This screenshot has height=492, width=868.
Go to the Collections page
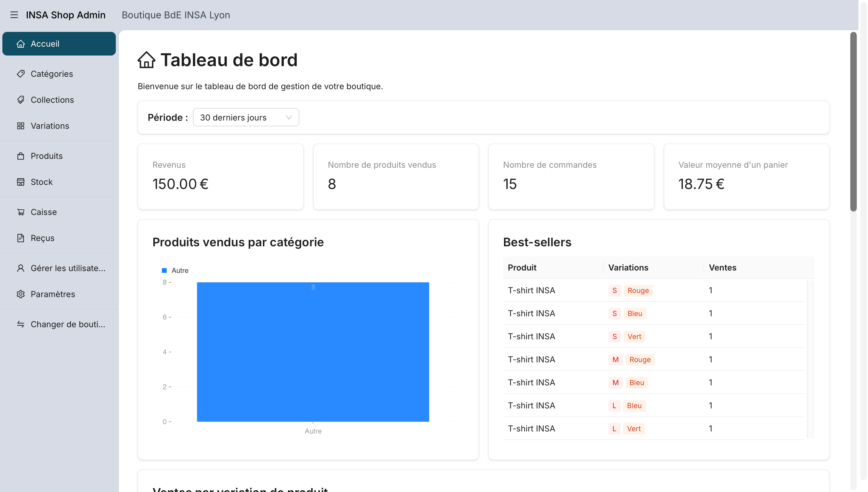click(59, 100)
